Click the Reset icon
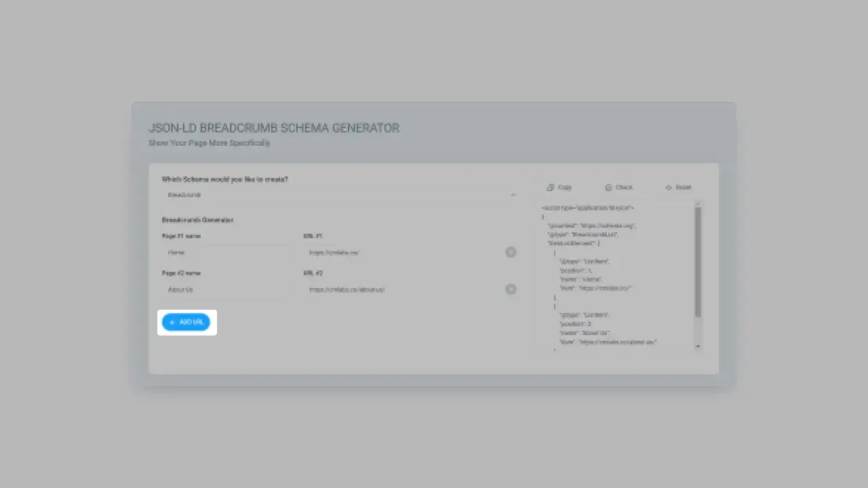 tap(669, 187)
